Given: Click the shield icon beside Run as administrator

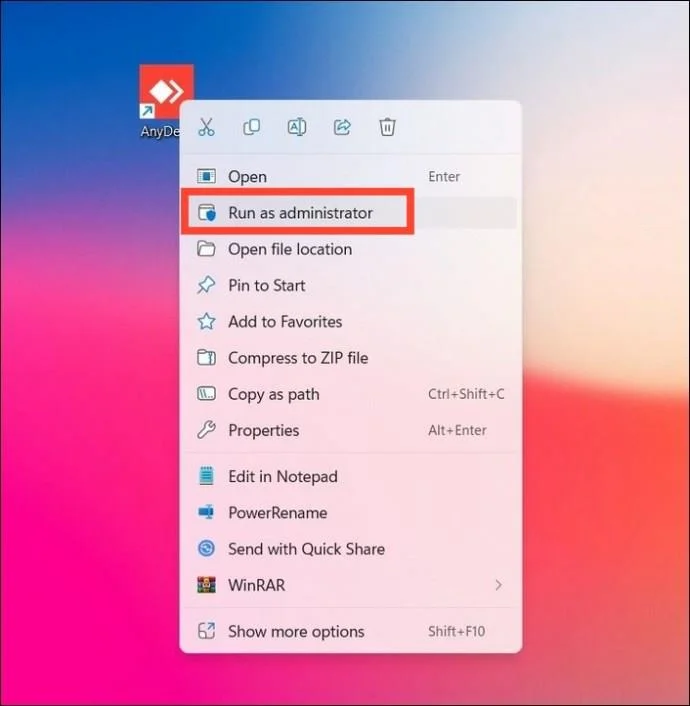Looking at the screenshot, I should click(207, 213).
